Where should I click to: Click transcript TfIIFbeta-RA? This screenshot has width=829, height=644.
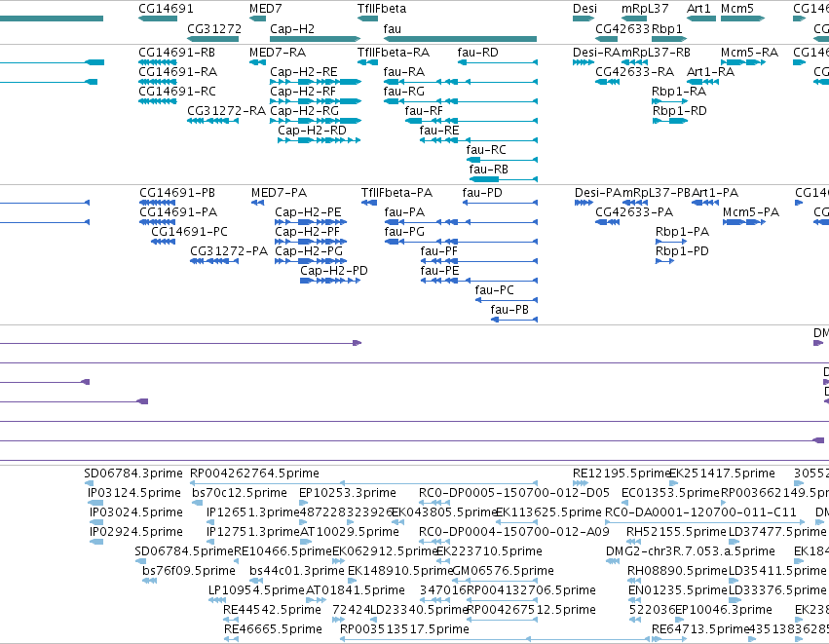(x=367, y=62)
